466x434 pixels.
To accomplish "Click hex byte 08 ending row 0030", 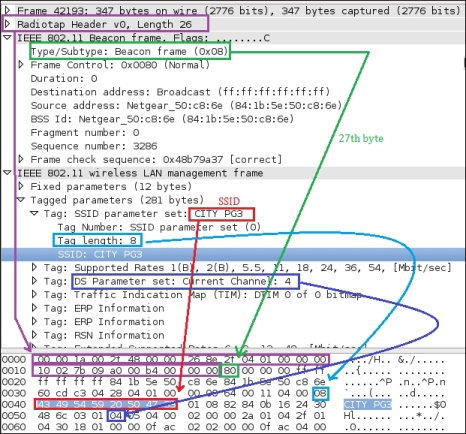I will [320, 393].
